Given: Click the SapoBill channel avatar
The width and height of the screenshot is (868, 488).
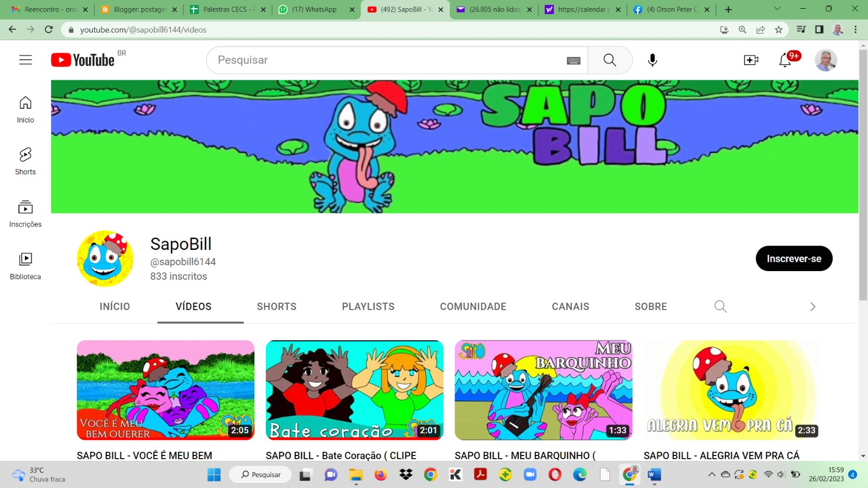Looking at the screenshot, I should (105, 259).
